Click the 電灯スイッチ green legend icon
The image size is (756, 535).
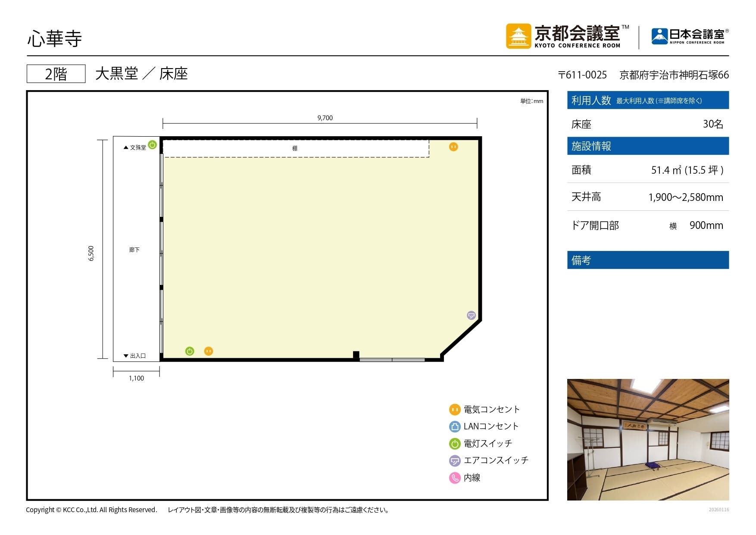(454, 443)
